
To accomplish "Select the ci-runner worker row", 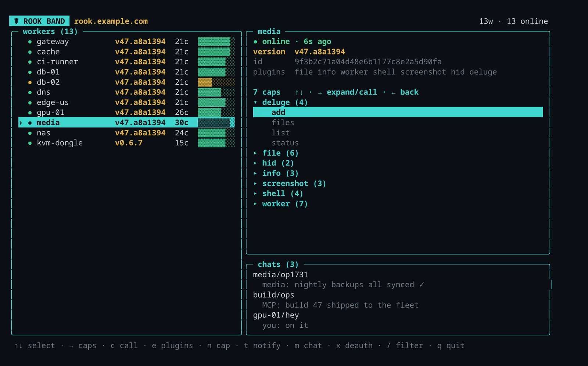I will click(x=127, y=62).
